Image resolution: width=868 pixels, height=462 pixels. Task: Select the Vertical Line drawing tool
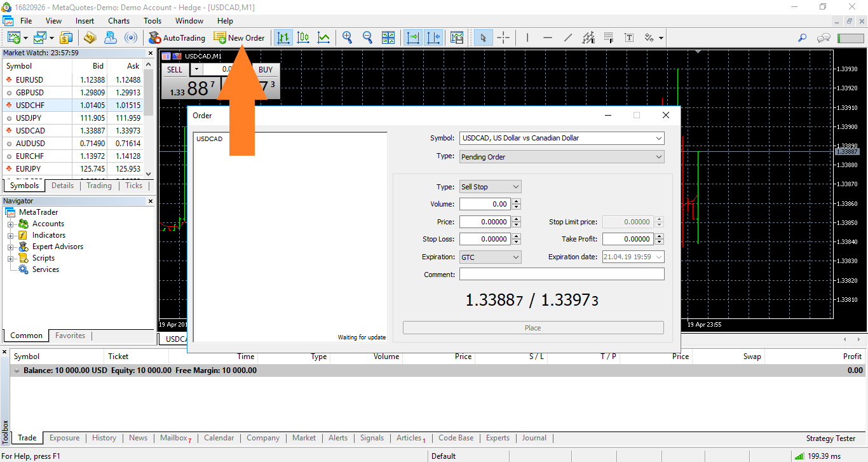(x=527, y=37)
